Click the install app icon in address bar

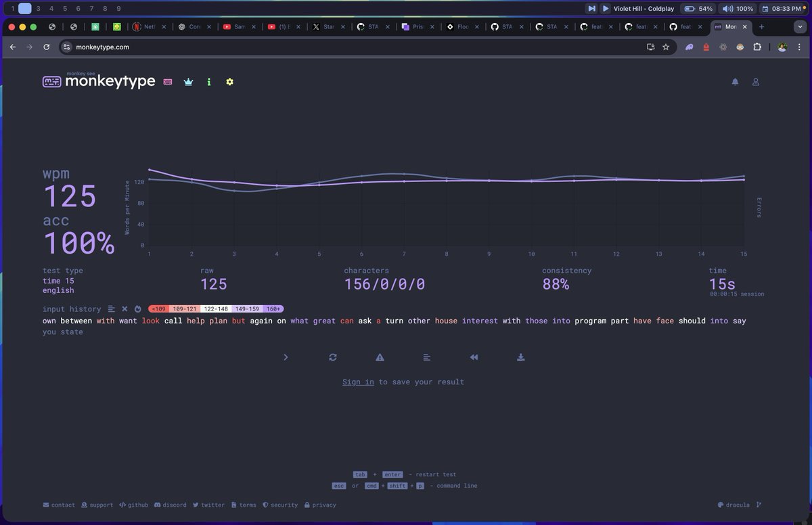pos(650,47)
